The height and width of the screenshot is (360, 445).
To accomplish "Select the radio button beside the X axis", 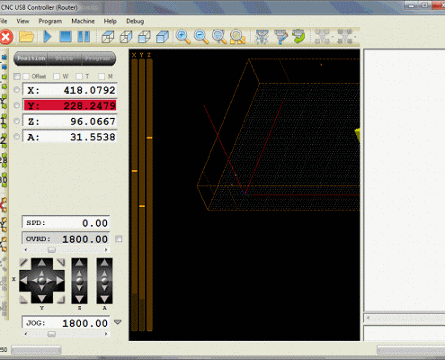I will (x=17, y=90).
